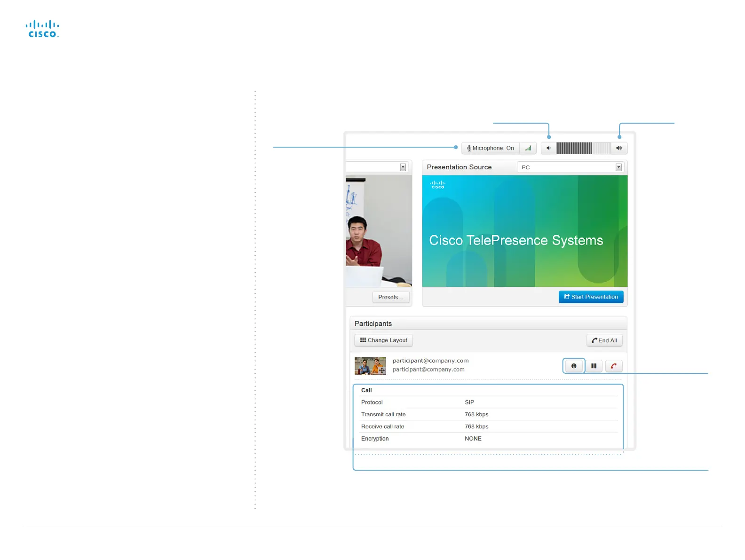Put participant@company.com call on hold
Image resolution: width=745 pixels, height=560 pixels.
point(594,366)
